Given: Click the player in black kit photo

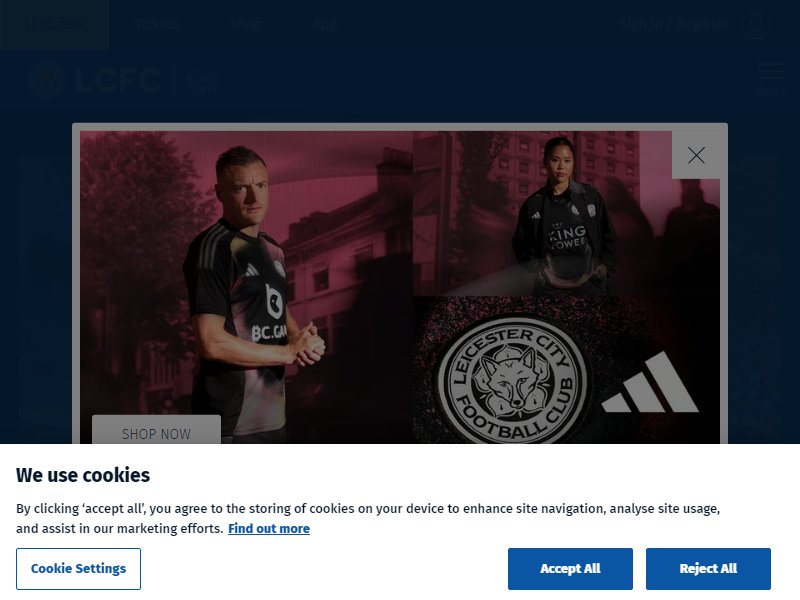Looking at the screenshot, I should point(246,287).
